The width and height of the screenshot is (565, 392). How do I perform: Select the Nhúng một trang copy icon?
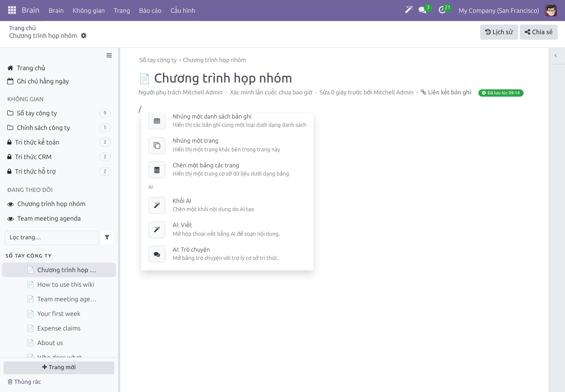[x=157, y=145]
